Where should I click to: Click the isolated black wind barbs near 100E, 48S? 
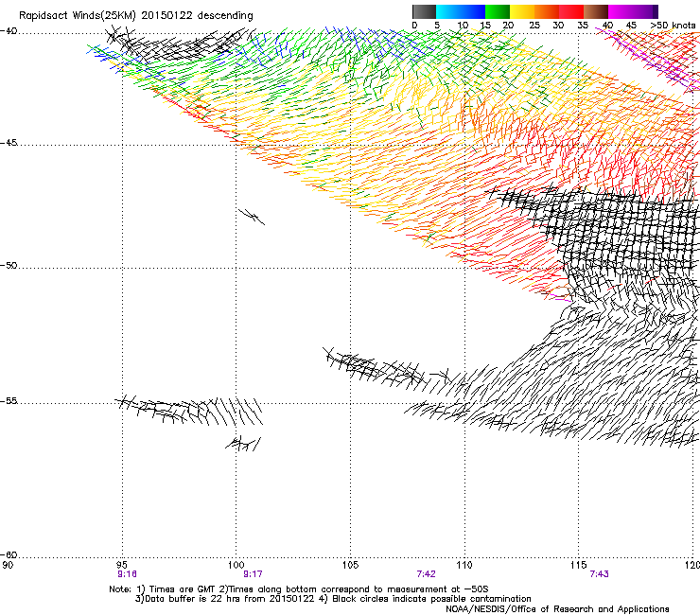pos(252,217)
